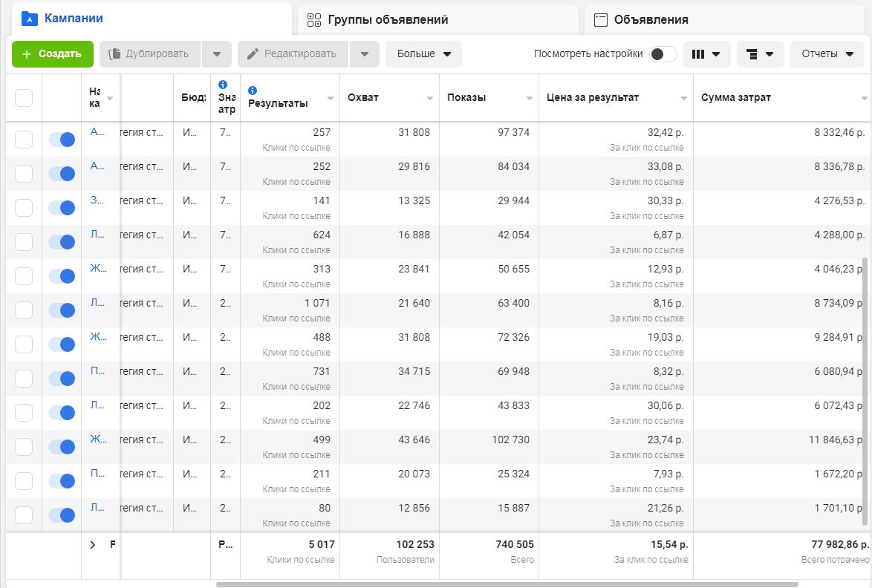Select checkbox for row with 257 results

pyautogui.click(x=24, y=140)
